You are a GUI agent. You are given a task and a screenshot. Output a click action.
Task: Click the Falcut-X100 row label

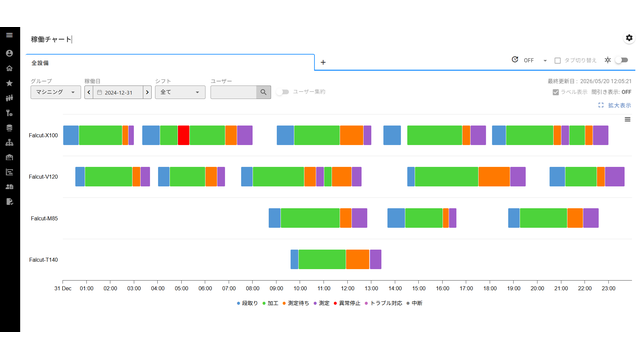point(43,135)
